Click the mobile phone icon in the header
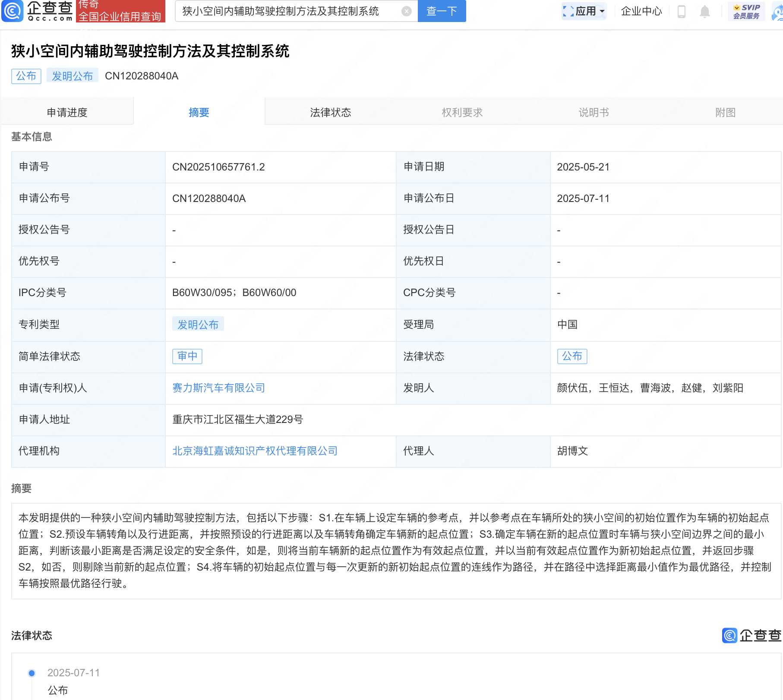Screen dimensions: 783x700 tap(682, 11)
